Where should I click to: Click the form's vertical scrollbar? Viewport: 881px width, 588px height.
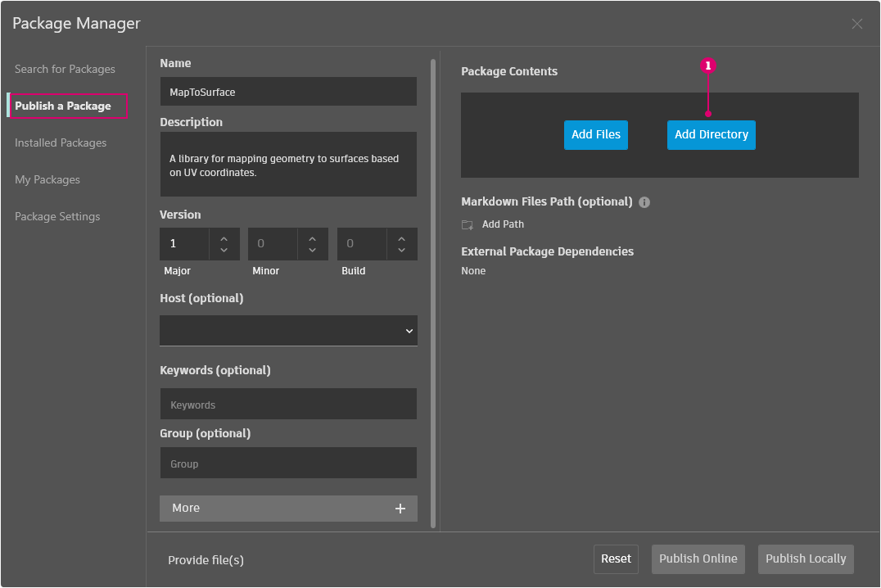[433, 292]
